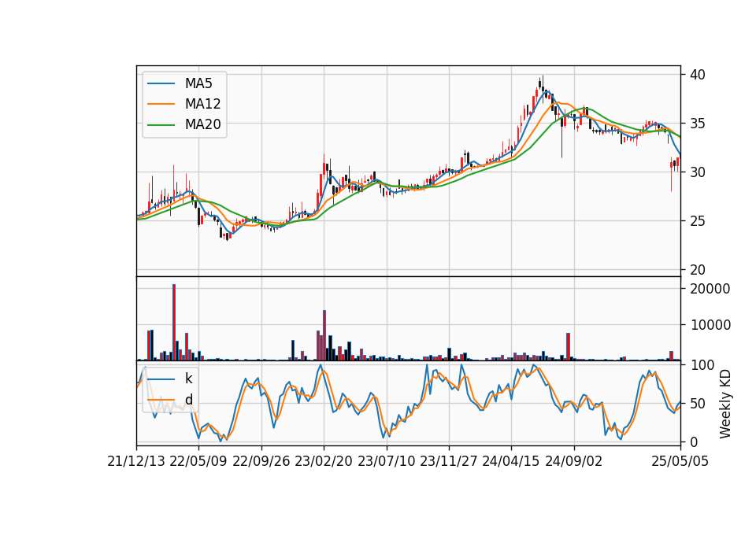Click the 25/05/05 date label

click(680, 461)
